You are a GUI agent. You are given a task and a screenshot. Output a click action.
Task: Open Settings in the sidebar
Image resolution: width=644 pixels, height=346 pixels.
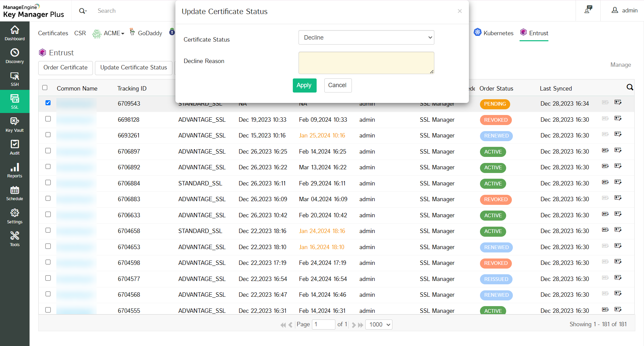(15, 216)
